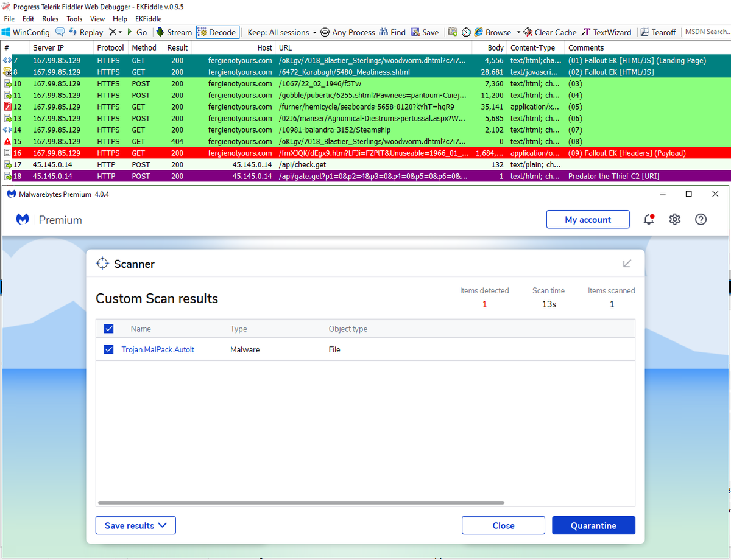
Task: Open Keep: All sessions dropdown
Action: pos(282,32)
